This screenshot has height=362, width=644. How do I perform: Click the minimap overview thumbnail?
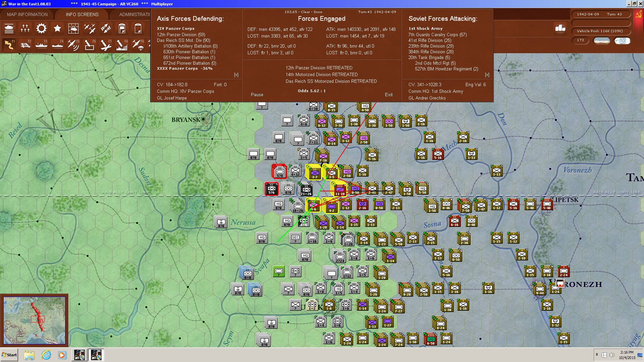click(x=34, y=320)
